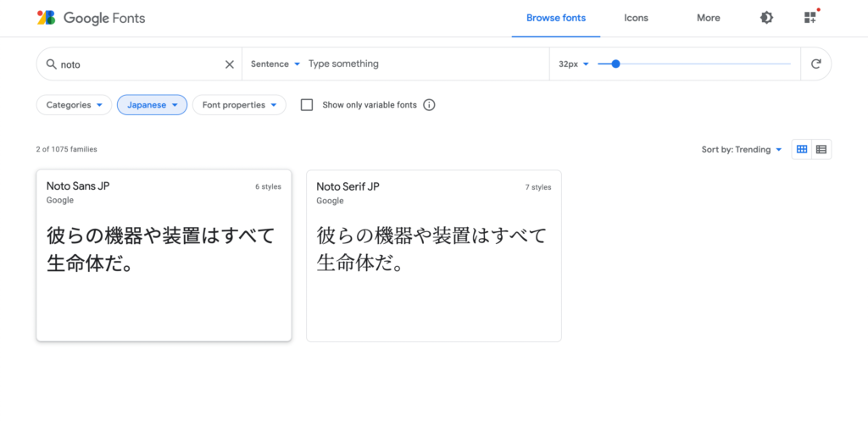Open variable fonts info icon
Viewport: 868px width, 421px height.
tap(429, 105)
